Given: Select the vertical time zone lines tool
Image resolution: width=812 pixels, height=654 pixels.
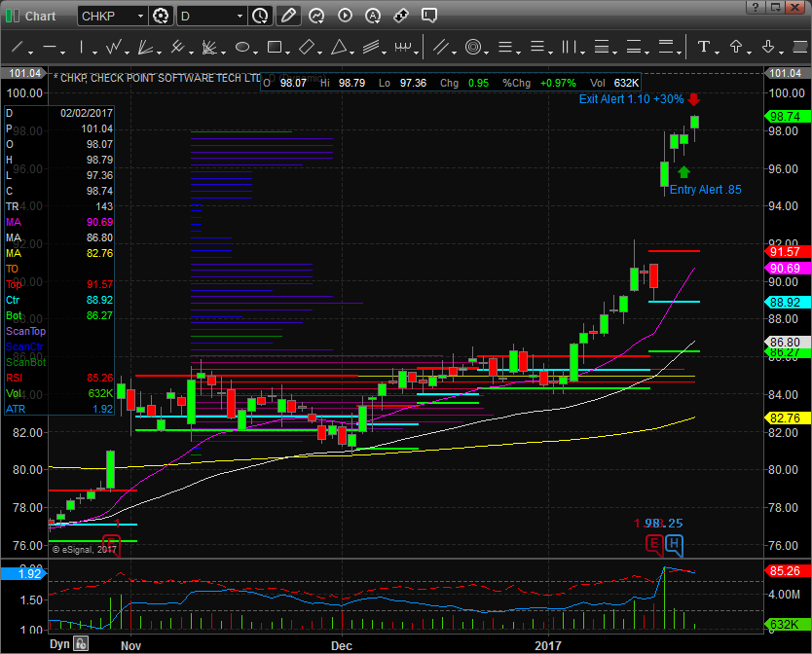Looking at the screenshot, I should pyautogui.click(x=570, y=47).
